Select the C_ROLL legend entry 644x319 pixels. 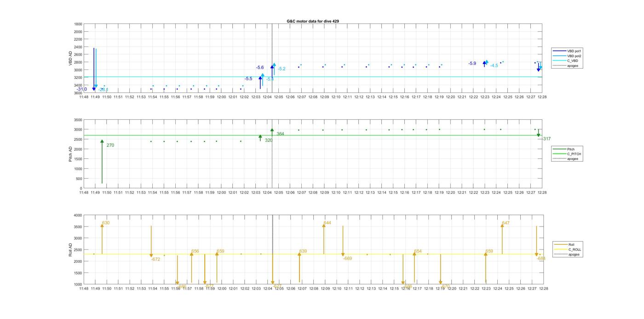[x=568, y=249]
